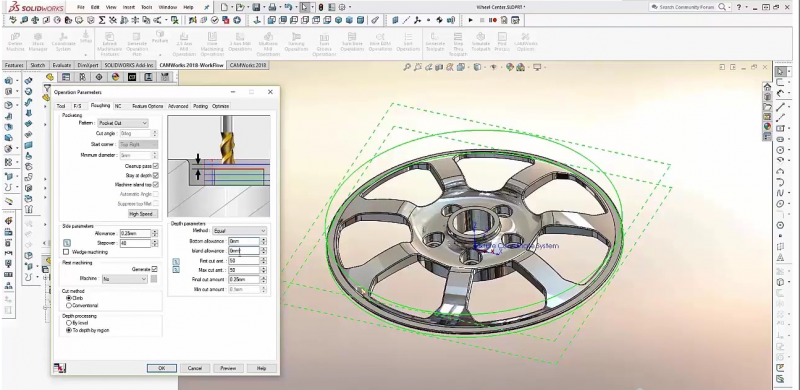Click the New document icon
Screen dimensions: 800x390
223,7
